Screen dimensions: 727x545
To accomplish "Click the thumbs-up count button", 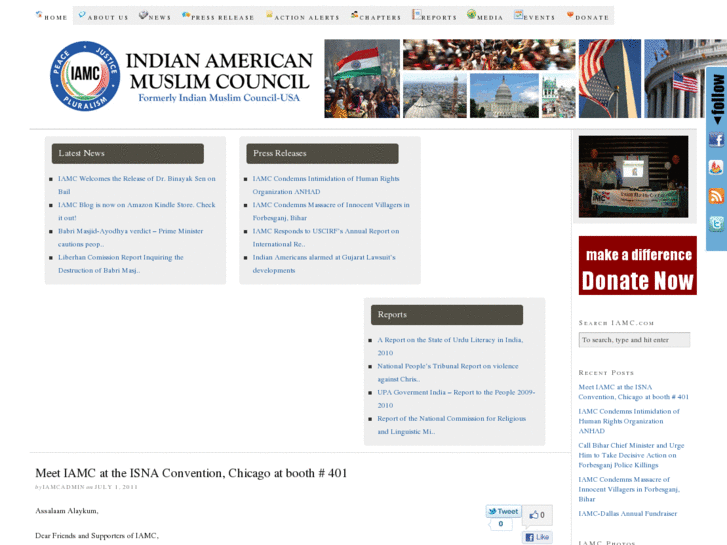I will pyautogui.click(x=537, y=515).
